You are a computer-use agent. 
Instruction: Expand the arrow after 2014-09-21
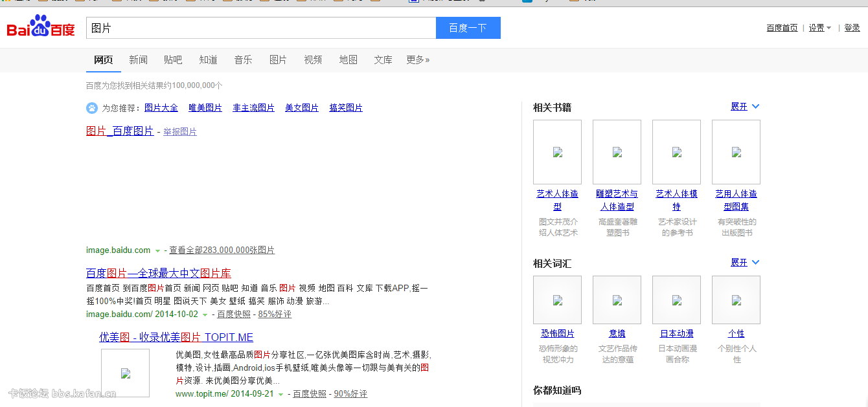coord(280,395)
